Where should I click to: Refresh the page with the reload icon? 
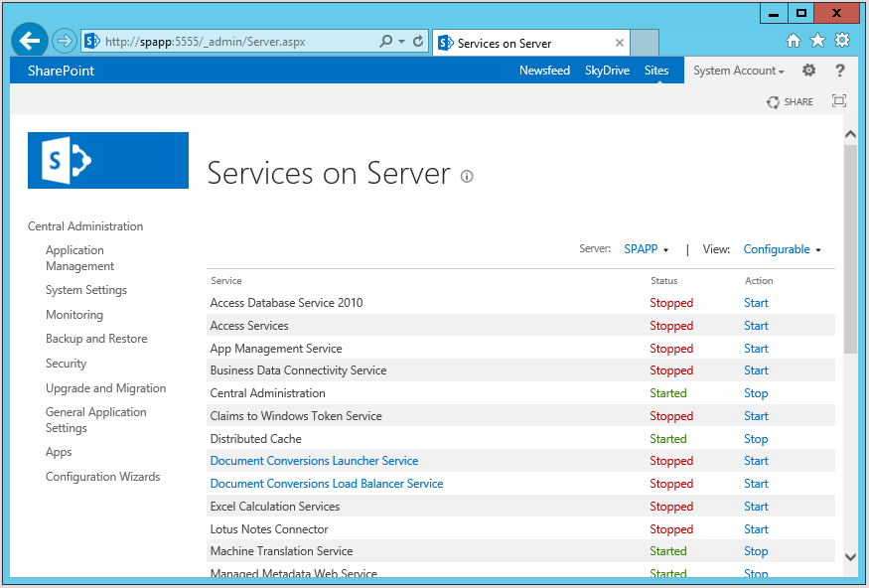(418, 41)
